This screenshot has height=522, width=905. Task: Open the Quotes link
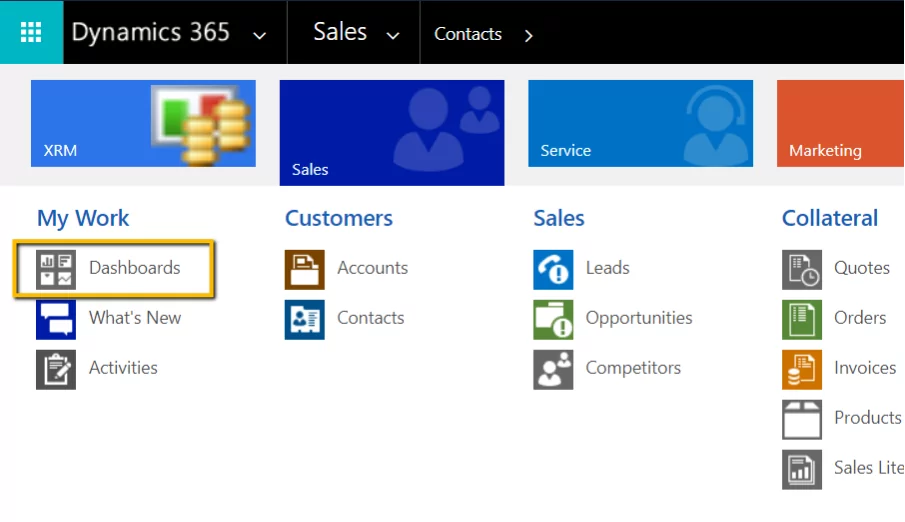pyautogui.click(x=862, y=268)
